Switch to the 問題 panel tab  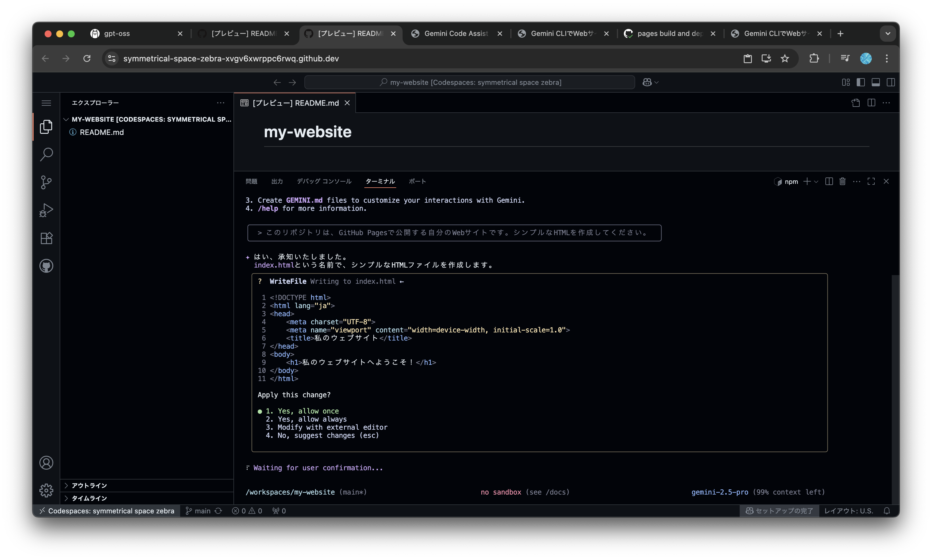pos(251,182)
